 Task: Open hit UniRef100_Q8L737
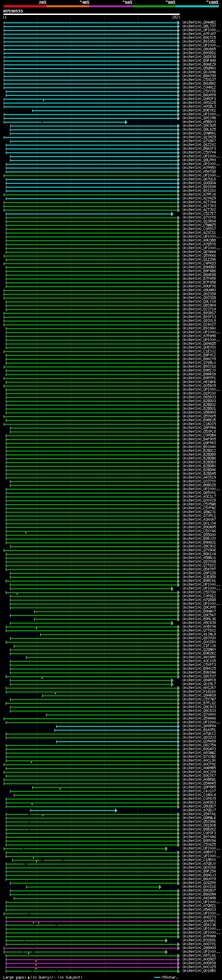(199, 26)
